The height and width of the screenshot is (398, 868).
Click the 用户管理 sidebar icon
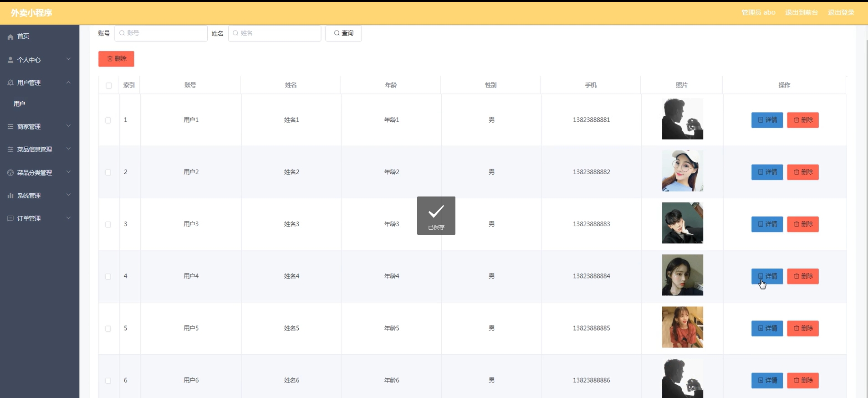pyautogui.click(x=10, y=83)
